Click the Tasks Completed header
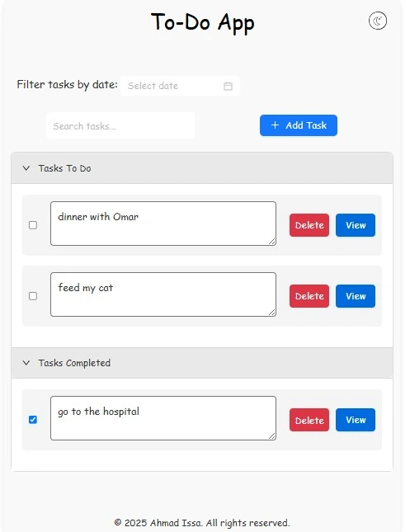Screen dimensions: 410x532 pyautogui.click(x=202, y=363)
